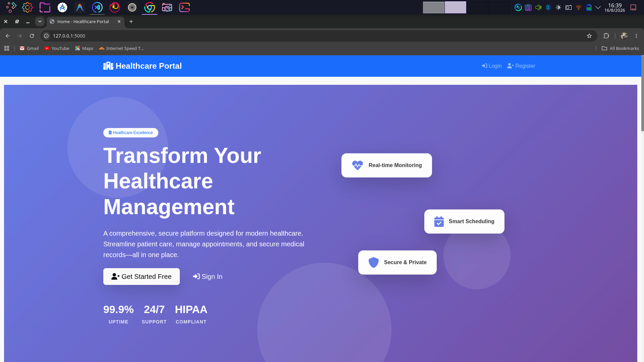Expand hidden system tray icons arrow

click(598, 7)
